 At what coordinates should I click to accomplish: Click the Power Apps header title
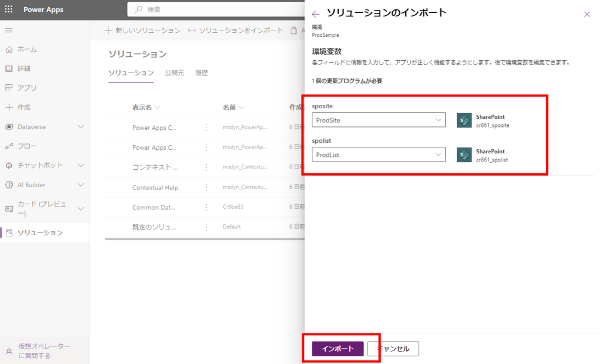[x=43, y=9]
